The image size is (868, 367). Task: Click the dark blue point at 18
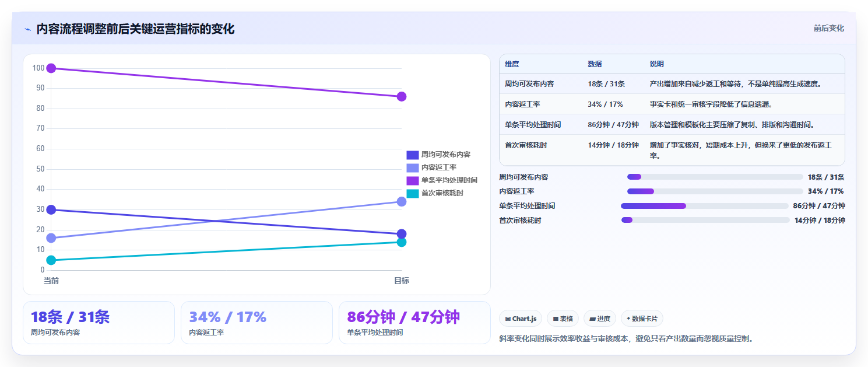402,234
